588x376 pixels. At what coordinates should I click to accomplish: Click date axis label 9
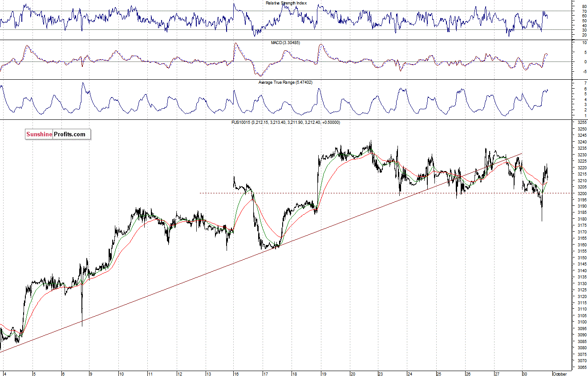tap(92, 374)
